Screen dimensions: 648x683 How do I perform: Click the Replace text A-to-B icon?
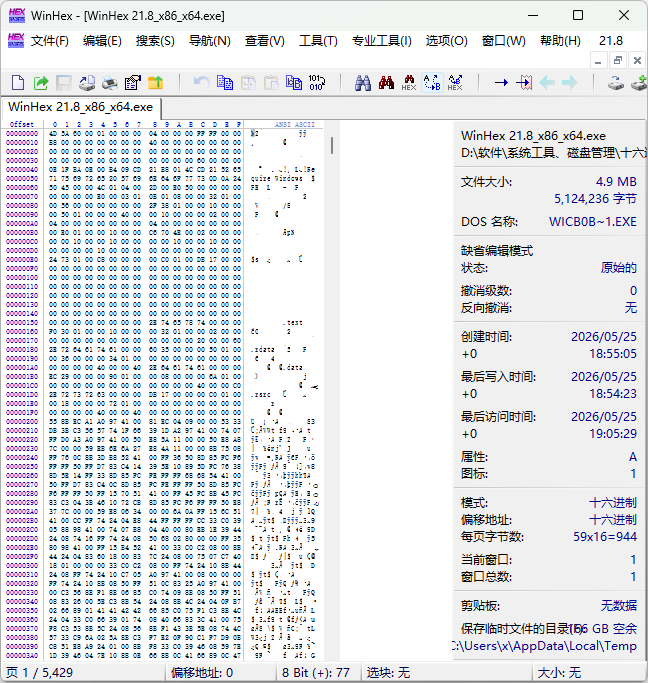click(x=432, y=82)
